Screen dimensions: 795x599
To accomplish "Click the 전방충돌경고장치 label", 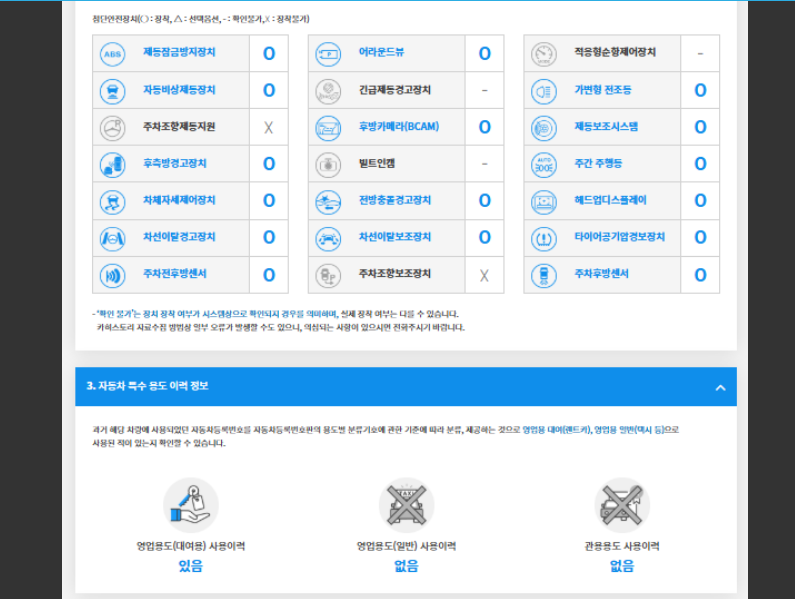I will tap(394, 200).
